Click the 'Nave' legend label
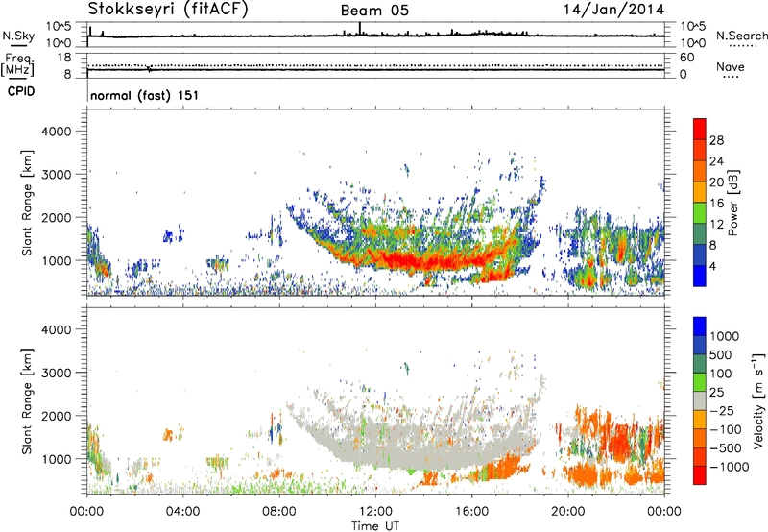Screen dimensions: 768x532 [731, 66]
